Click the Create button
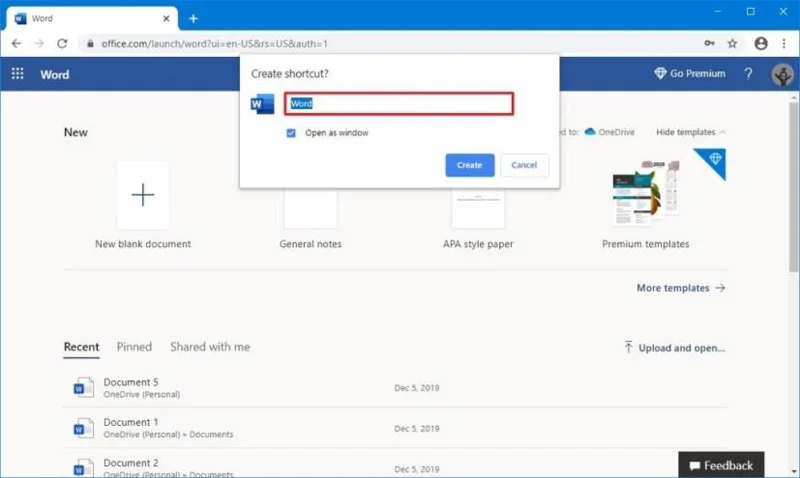The width and height of the screenshot is (800, 478). pos(469,165)
